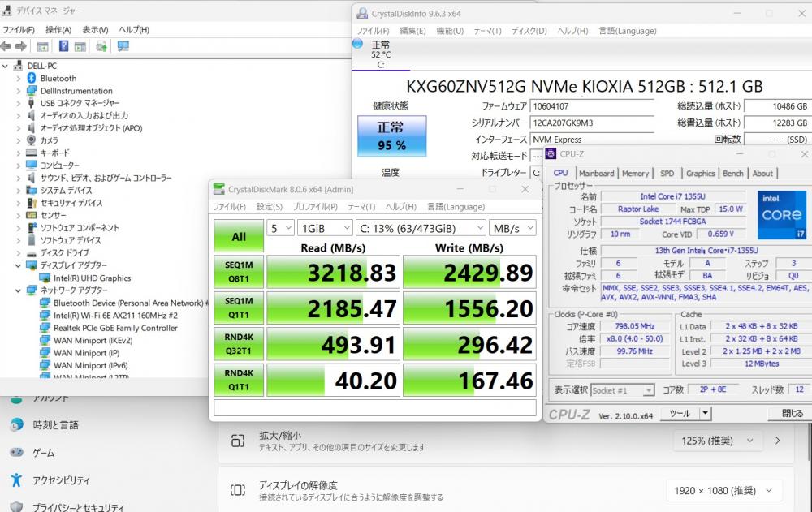Run the SEQ1M Q8T1 test button

coord(239,272)
